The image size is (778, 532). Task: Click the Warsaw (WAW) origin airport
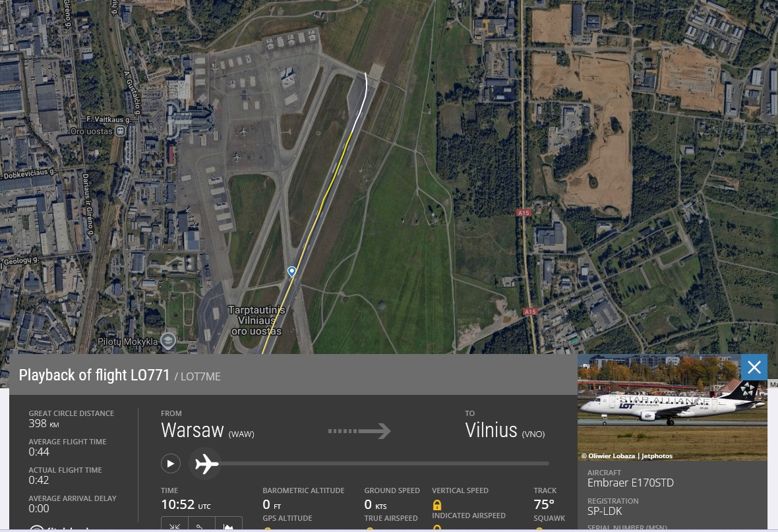coord(208,430)
